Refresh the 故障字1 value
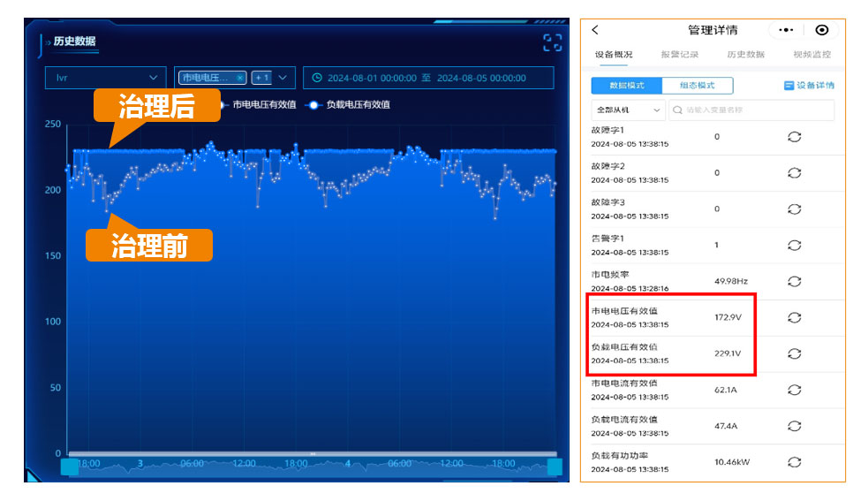The width and height of the screenshot is (868, 501). coord(794,137)
